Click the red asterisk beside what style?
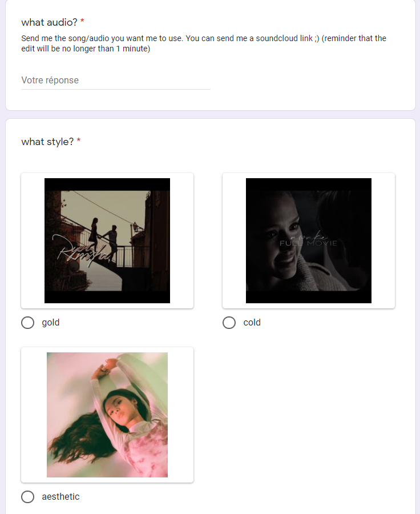The image size is (420, 514). pos(79,140)
